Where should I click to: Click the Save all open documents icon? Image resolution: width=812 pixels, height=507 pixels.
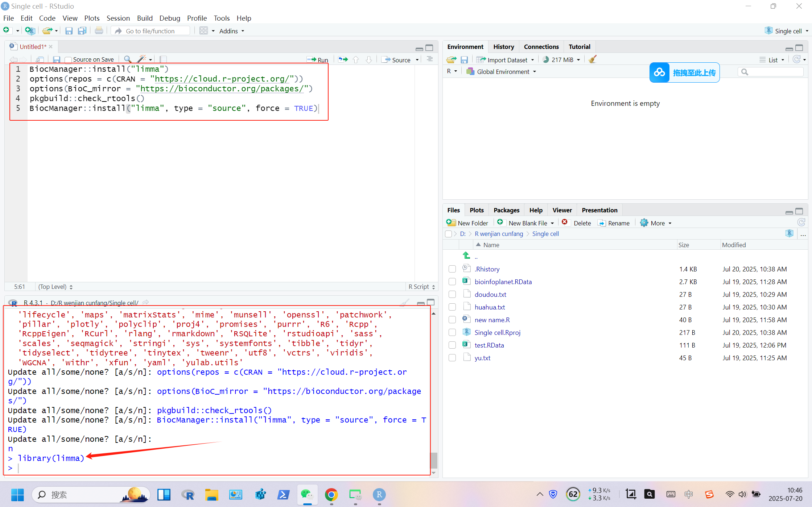[x=82, y=31]
